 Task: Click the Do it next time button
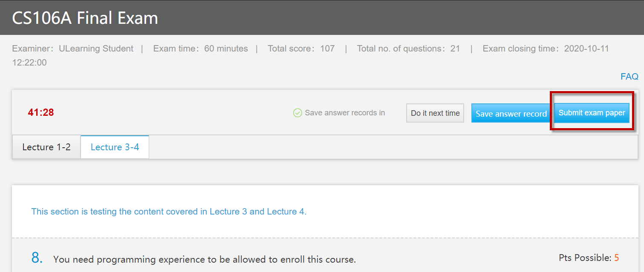pyautogui.click(x=435, y=113)
